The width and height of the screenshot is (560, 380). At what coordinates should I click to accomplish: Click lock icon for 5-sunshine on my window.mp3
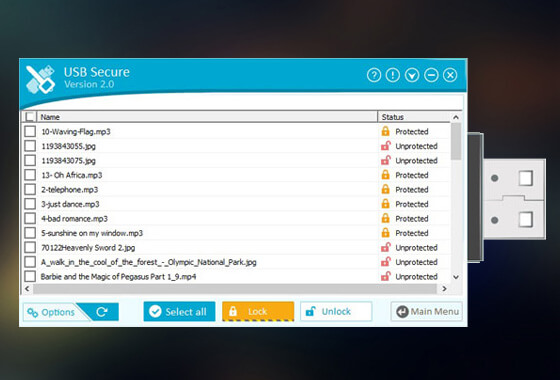tap(385, 233)
